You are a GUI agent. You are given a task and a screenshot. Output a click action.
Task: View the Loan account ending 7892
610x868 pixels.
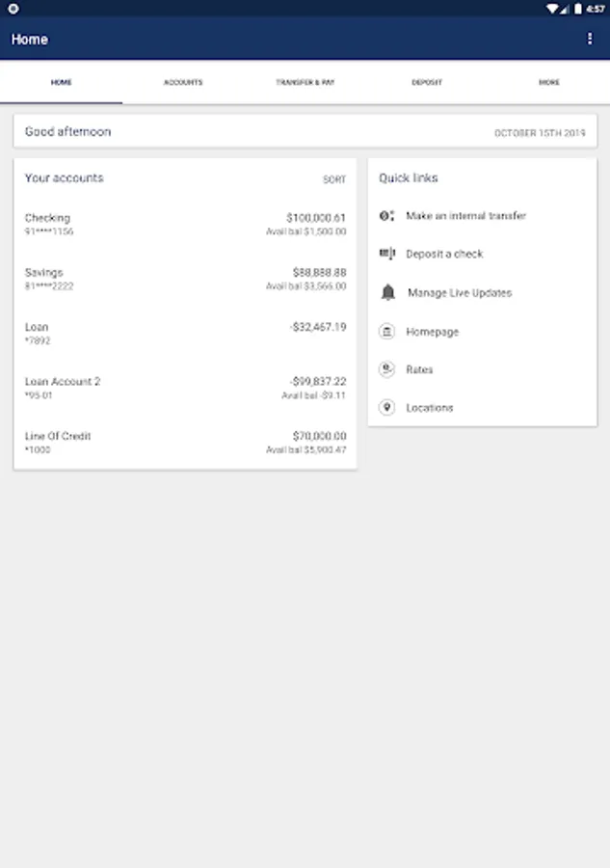pos(185,334)
